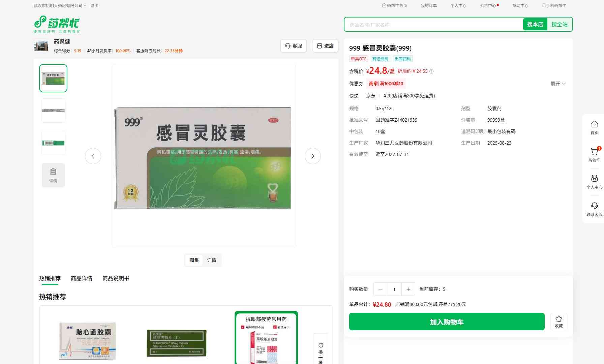604x364 pixels.
Task: Show previous product image arrow
Action: [x=93, y=156]
